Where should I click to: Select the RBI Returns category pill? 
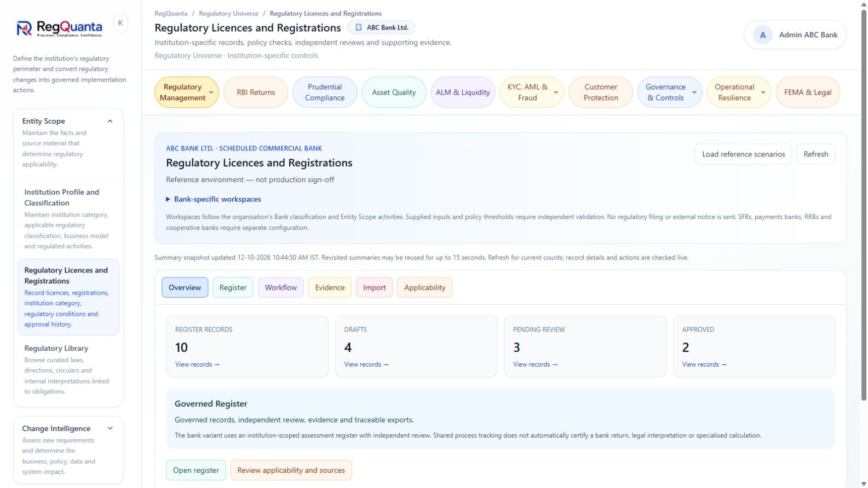pyautogui.click(x=256, y=92)
